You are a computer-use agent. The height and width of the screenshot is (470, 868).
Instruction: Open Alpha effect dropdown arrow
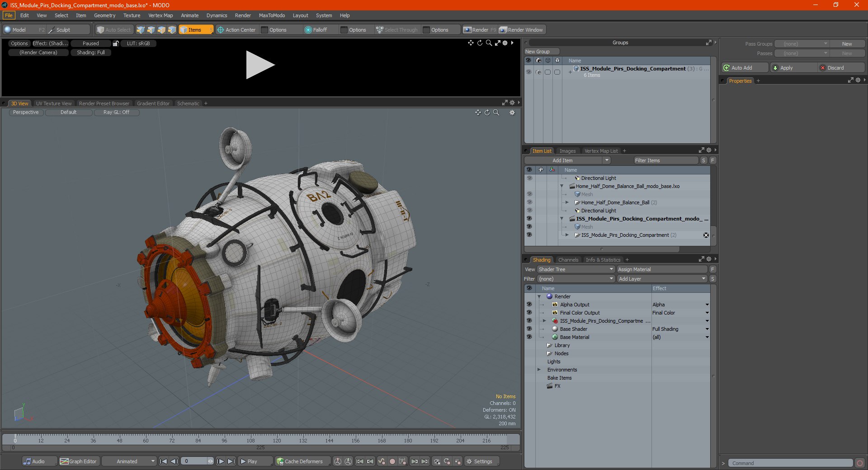point(707,305)
